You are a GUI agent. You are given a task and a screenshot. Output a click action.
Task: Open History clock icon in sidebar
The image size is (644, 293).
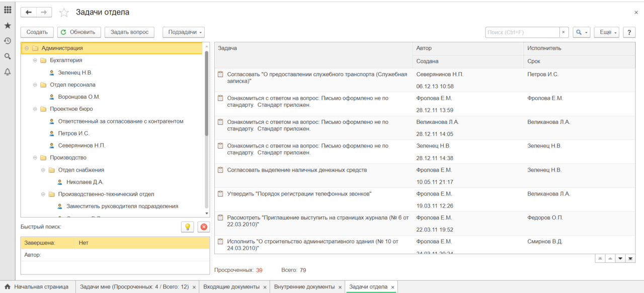pos(8,41)
